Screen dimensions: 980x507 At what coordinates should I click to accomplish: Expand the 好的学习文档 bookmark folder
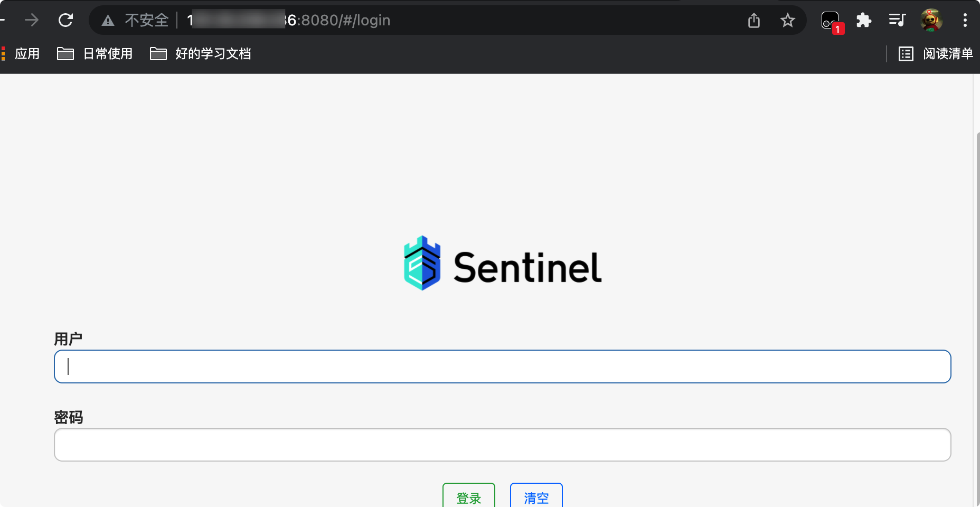(x=201, y=54)
